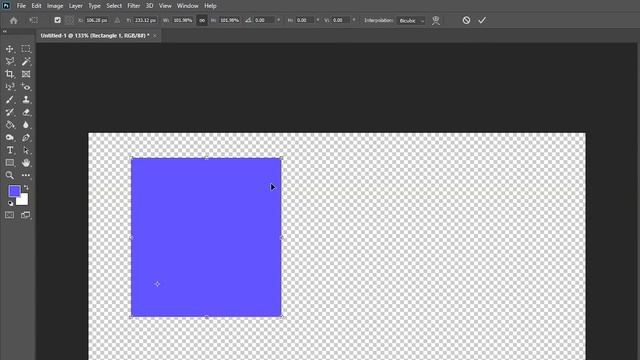Viewport: 640px width, 360px height.
Task: Select the Pen tool
Action: click(x=26, y=138)
